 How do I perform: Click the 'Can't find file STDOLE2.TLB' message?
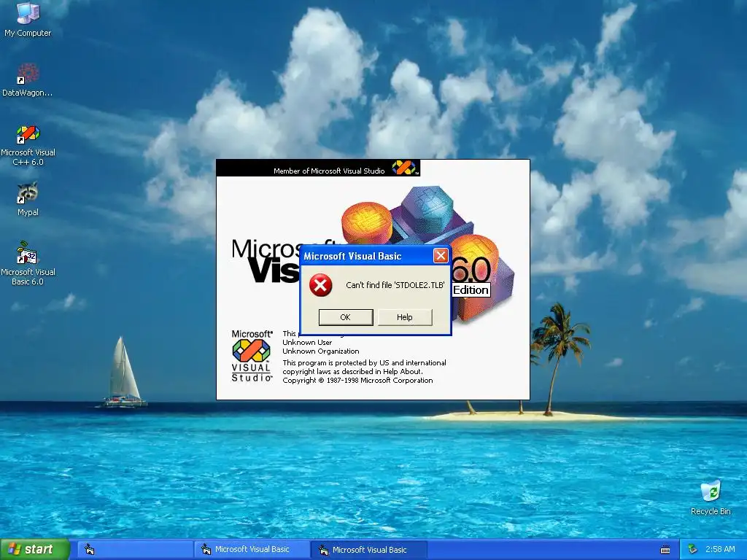pyautogui.click(x=395, y=285)
